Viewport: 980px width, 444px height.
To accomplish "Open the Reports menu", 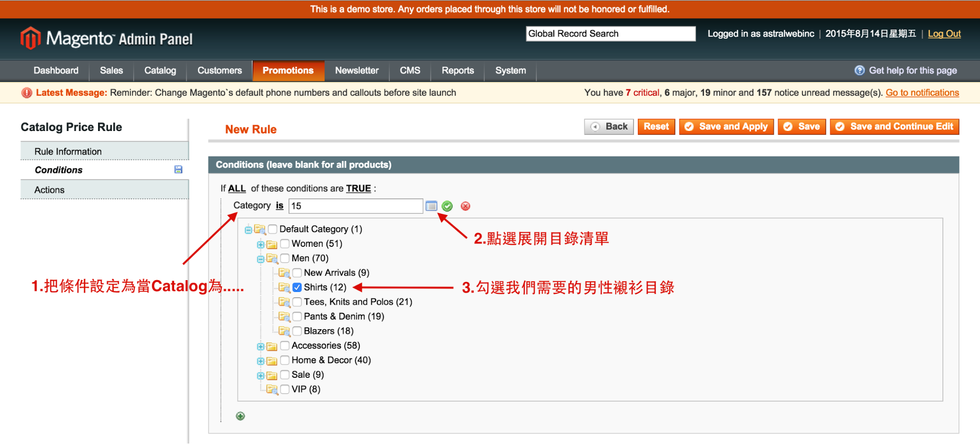I will 458,71.
